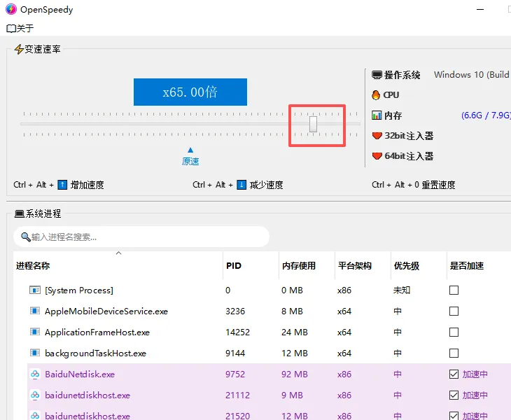Image resolution: width=511 pixels, height=420 pixels.
Task: Click the 减少速度 shortcut label
Action: coord(266,185)
